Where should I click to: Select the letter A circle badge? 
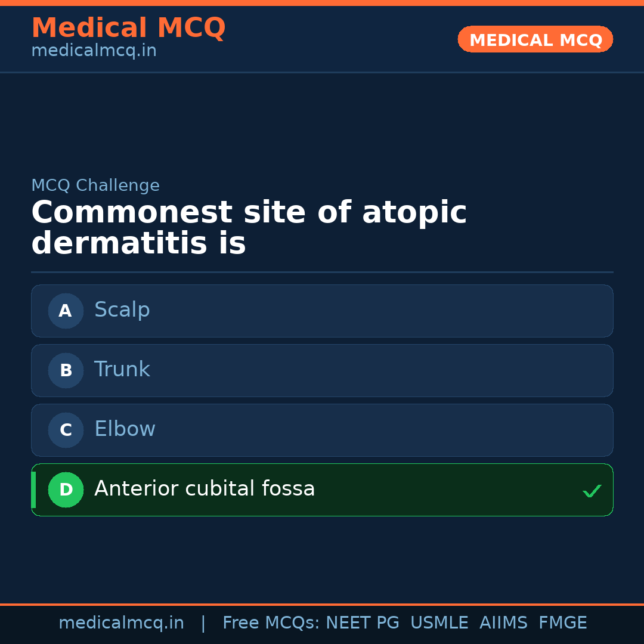pyautogui.click(x=66, y=311)
